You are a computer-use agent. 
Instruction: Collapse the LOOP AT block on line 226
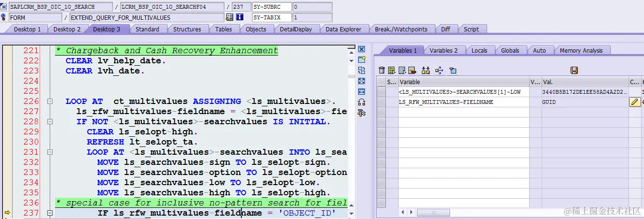pos(49,102)
